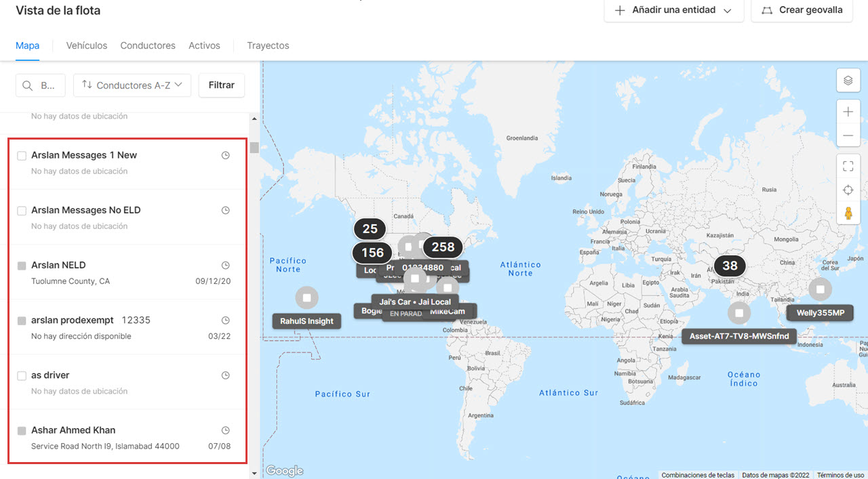Click the Crear geovalla button
868x479 pixels.
802,10
